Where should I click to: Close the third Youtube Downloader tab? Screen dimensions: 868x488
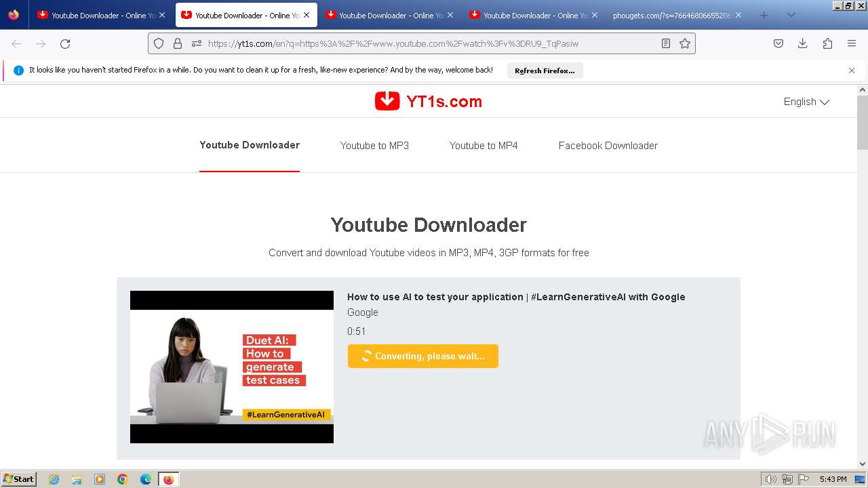[x=450, y=15]
